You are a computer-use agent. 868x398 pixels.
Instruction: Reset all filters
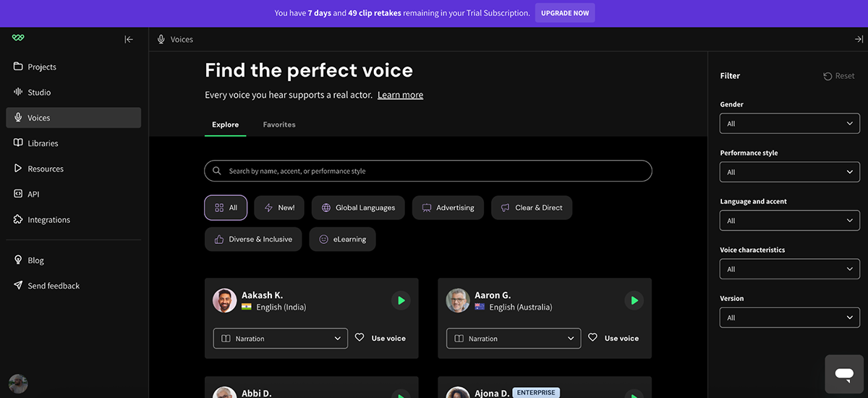click(x=839, y=76)
